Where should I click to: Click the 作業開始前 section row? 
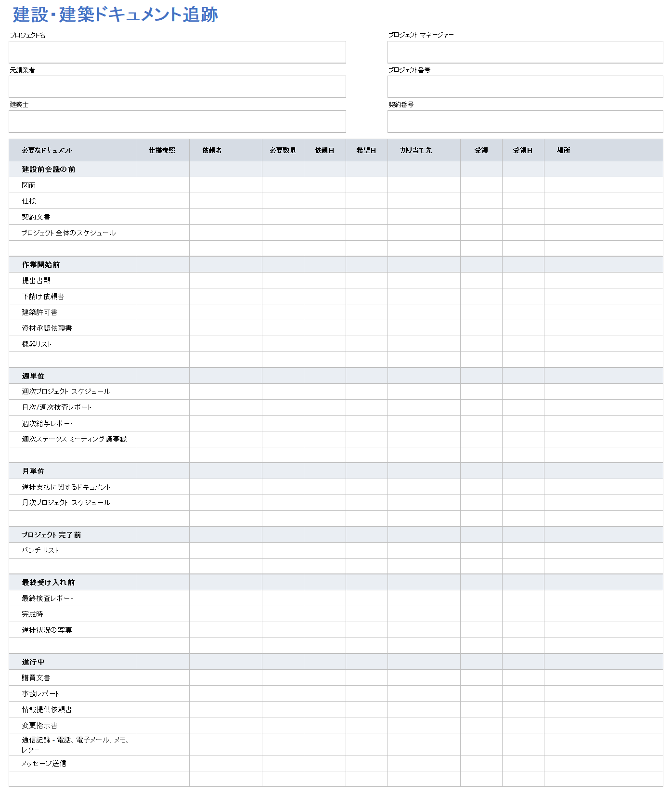point(336,264)
